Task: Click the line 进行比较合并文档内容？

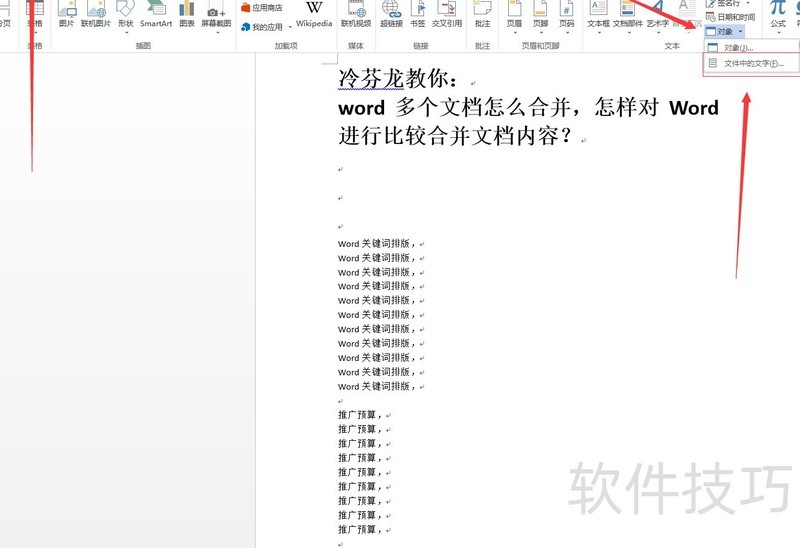Action: click(x=455, y=136)
